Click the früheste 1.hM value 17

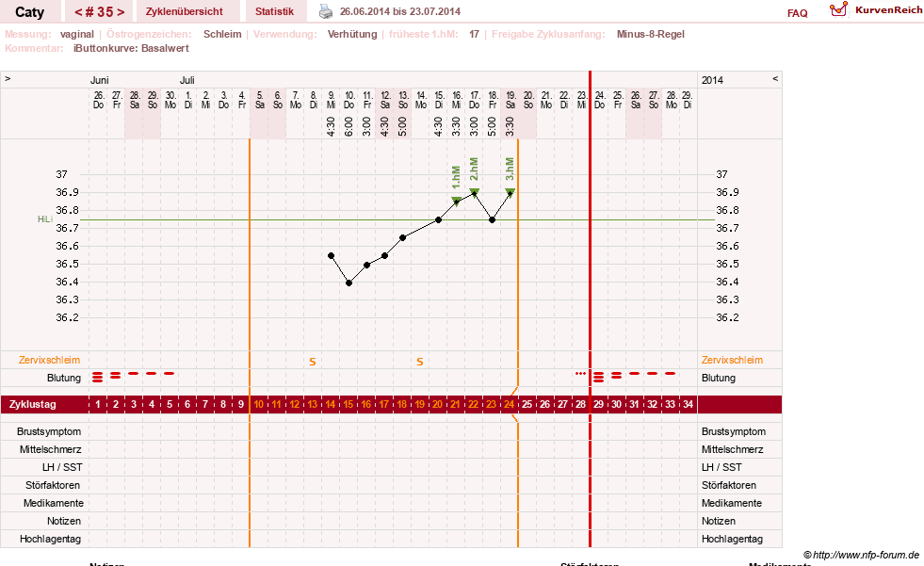pos(475,34)
